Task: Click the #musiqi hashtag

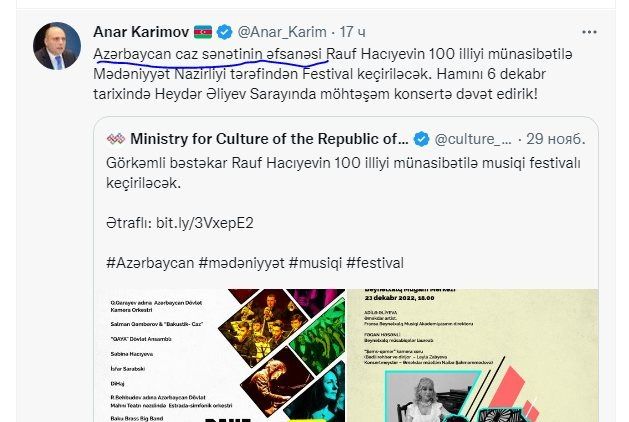Action: (x=315, y=263)
